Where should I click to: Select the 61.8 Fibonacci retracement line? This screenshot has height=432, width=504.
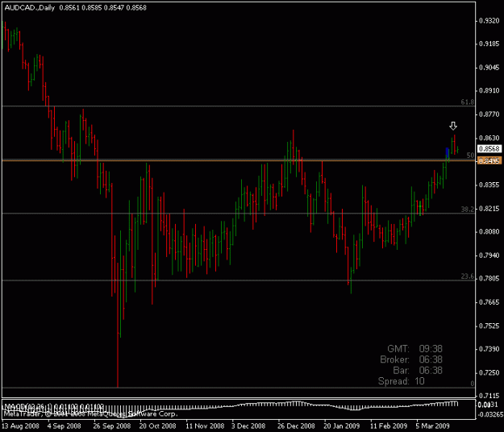(x=238, y=106)
